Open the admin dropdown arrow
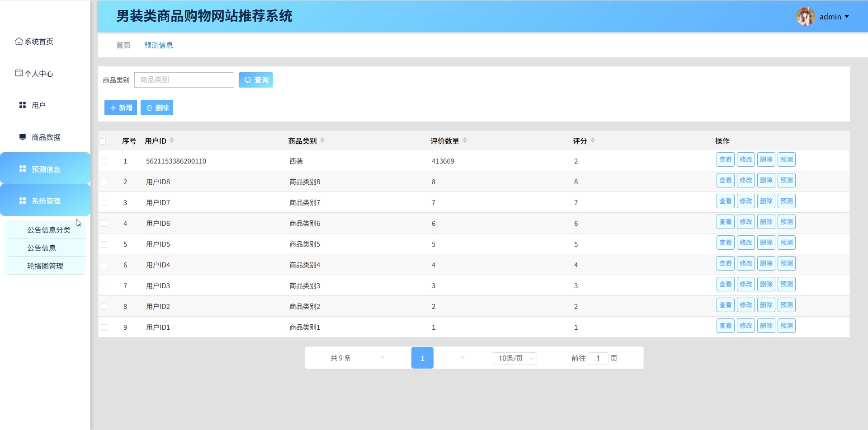Screen dimensions: 868x430 (847, 17)
